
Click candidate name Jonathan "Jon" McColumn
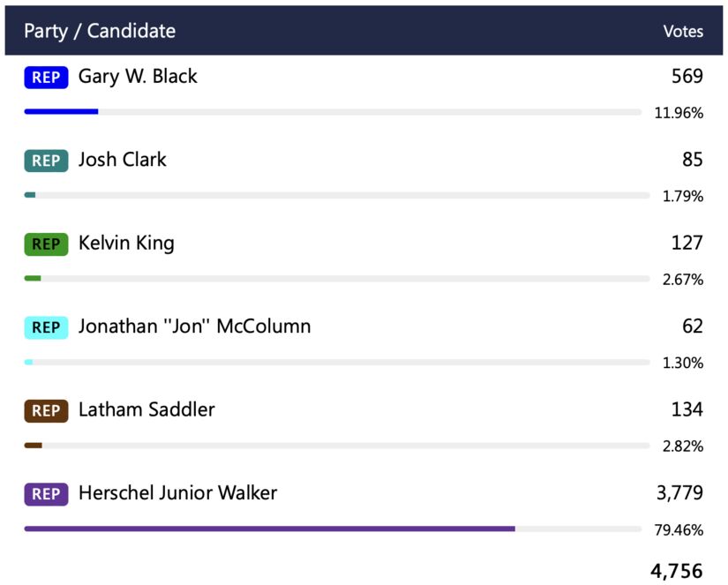[194, 326]
